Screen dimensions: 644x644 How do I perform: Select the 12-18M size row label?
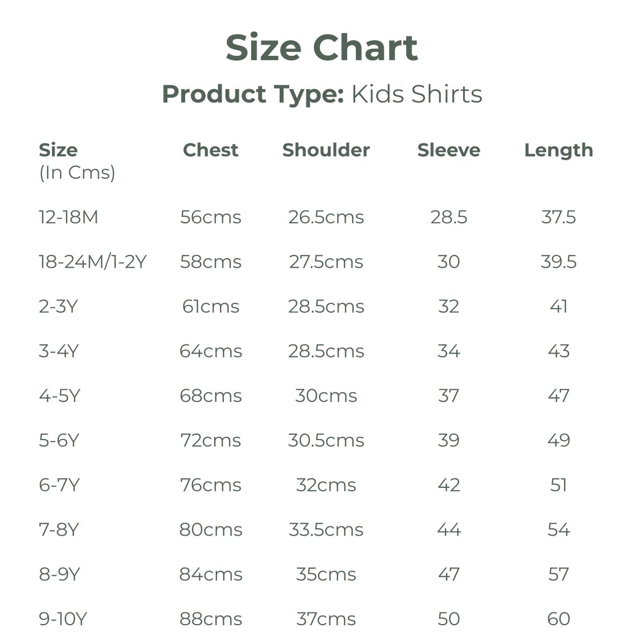[69, 217]
